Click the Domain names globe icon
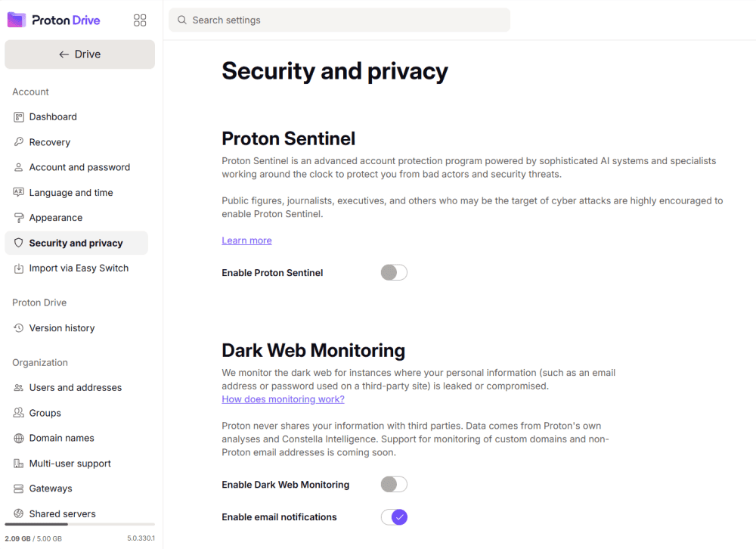This screenshot has height=549, width=756. (19, 439)
